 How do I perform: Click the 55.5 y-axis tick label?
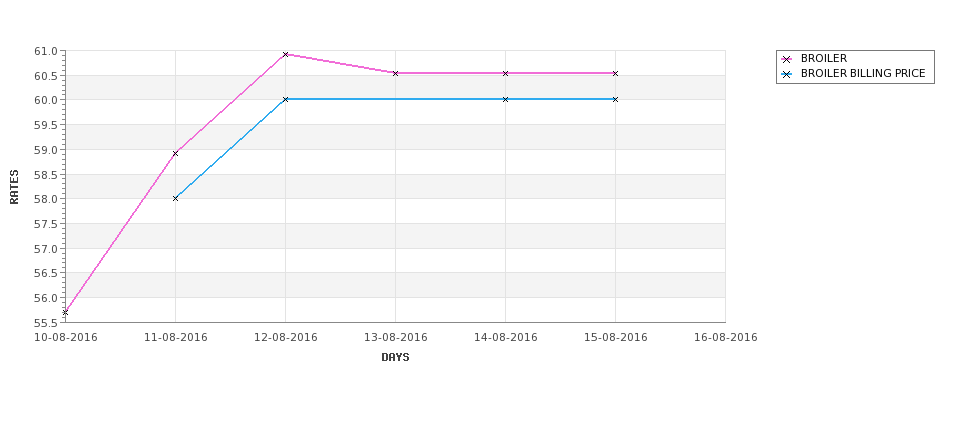47,323
